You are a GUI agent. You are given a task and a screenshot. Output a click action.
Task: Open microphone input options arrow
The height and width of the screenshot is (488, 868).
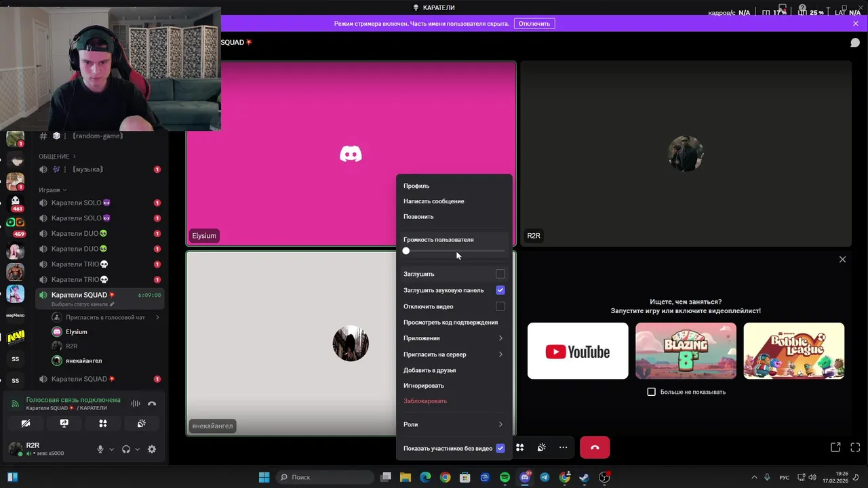pyautogui.click(x=112, y=449)
